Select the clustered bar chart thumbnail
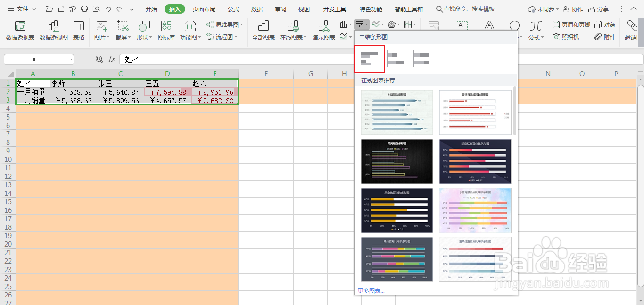 pyautogui.click(x=370, y=59)
